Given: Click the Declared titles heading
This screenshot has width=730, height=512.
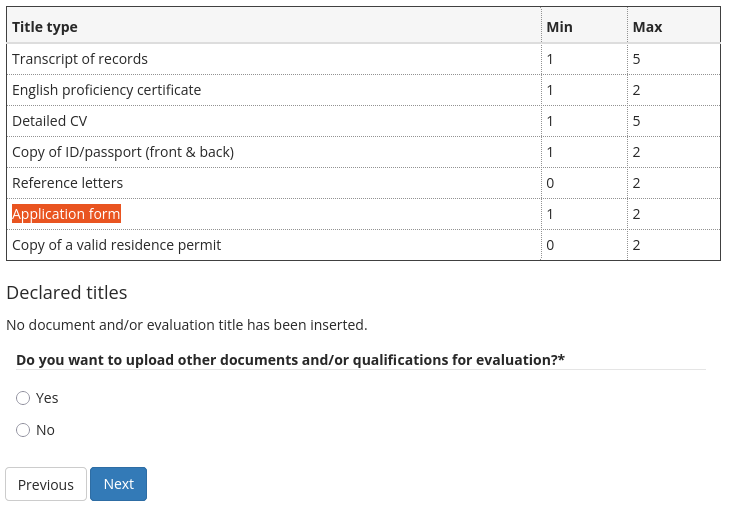Looking at the screenshot, I should 67,293.
